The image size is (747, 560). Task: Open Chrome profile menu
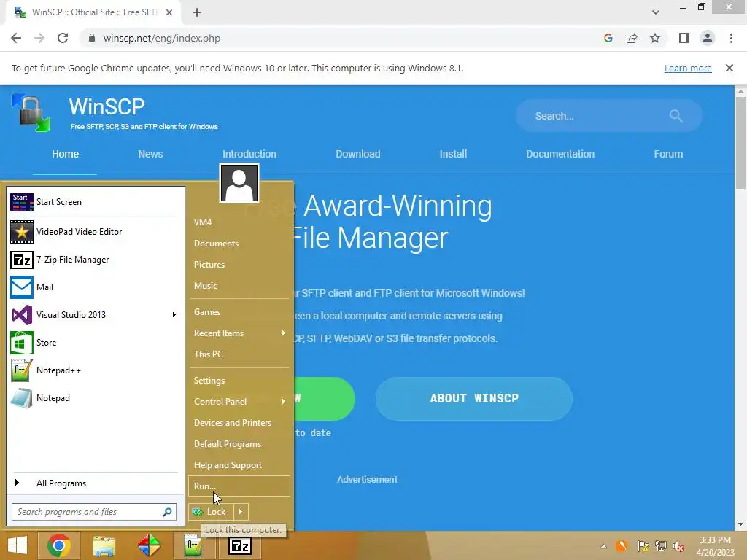[x=708, y=38]
